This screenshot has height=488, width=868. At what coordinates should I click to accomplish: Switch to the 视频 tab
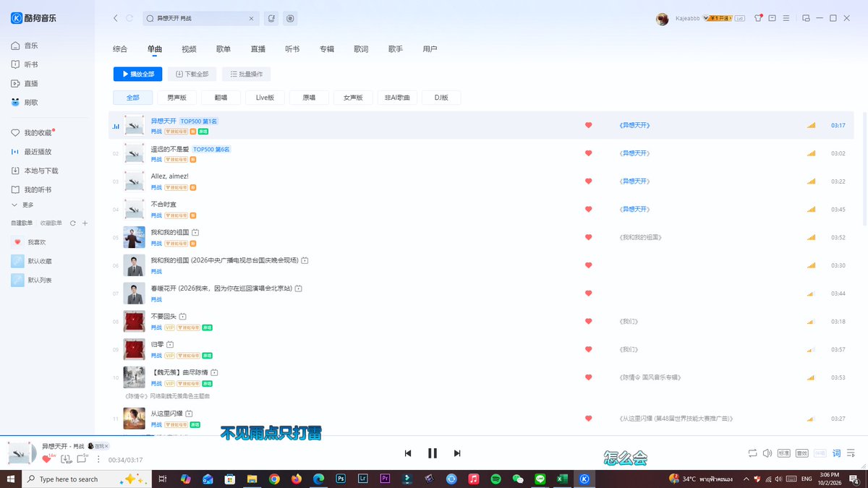click(189, 49)
